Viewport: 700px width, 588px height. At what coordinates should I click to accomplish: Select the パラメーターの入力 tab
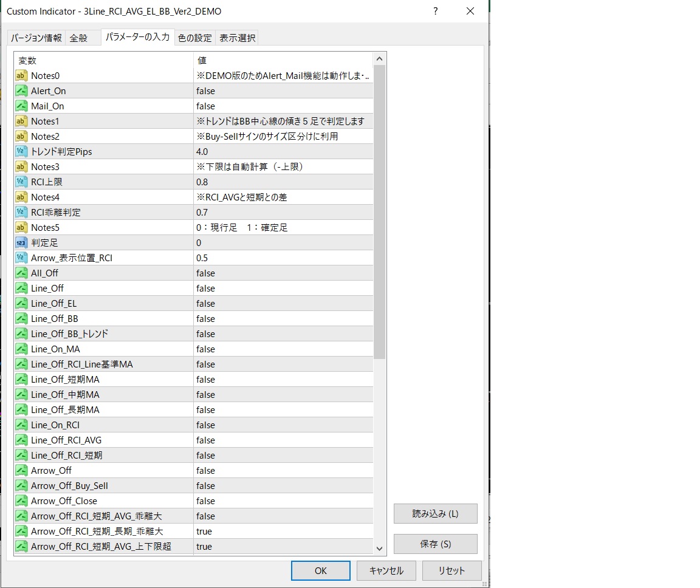pyautogui.click(x=137, y=37)
